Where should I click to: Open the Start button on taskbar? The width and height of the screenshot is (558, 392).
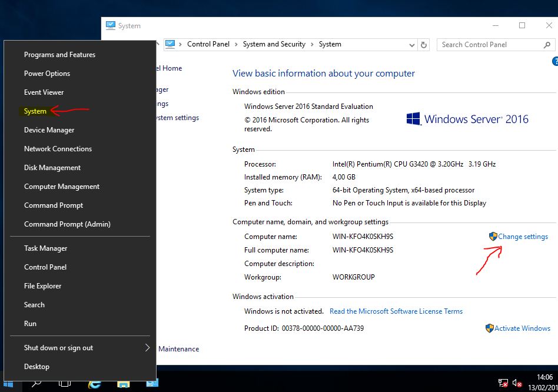tap(8, 384)
